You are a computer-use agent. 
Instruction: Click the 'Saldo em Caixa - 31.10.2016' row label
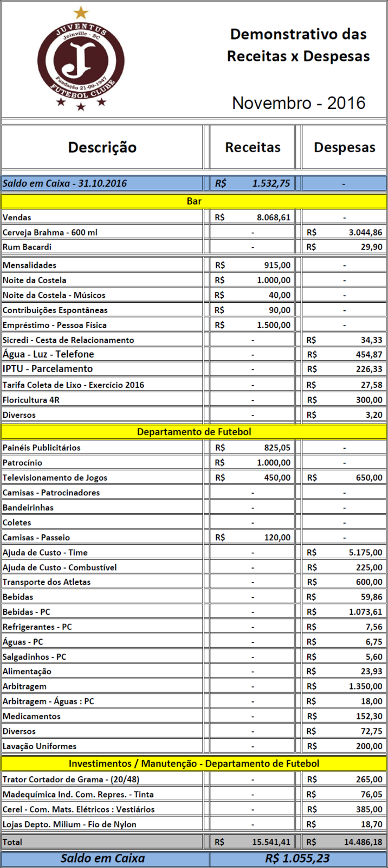64,183
